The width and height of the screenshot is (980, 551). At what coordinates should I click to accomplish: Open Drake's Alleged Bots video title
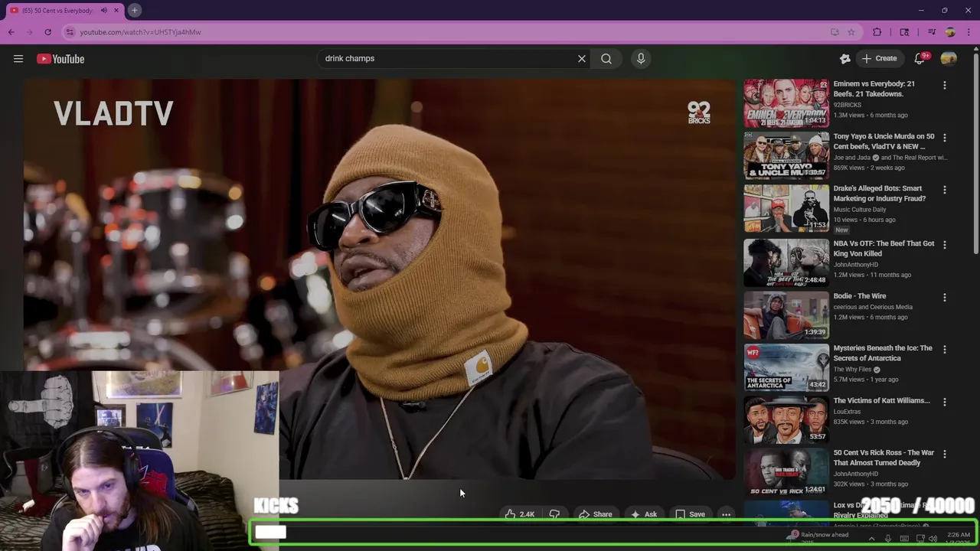879,193
